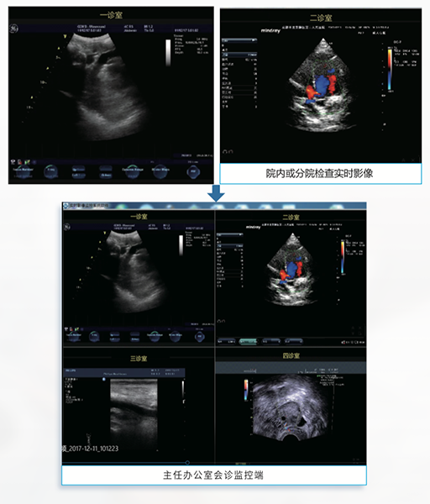
Task: Click the monitoring app icon in title bar
Action: coord(66,206)
